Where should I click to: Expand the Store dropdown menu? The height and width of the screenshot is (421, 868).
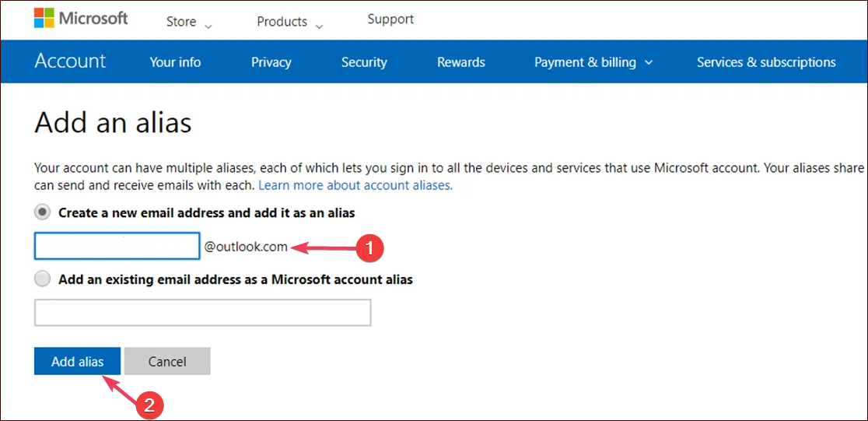(x=189, y=22)
